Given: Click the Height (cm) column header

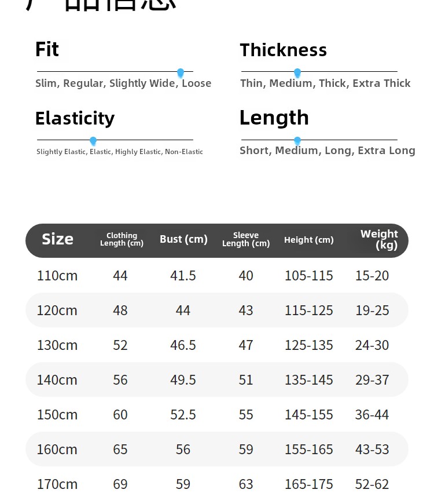Looking at the screenshot, I should click(309, 240).
